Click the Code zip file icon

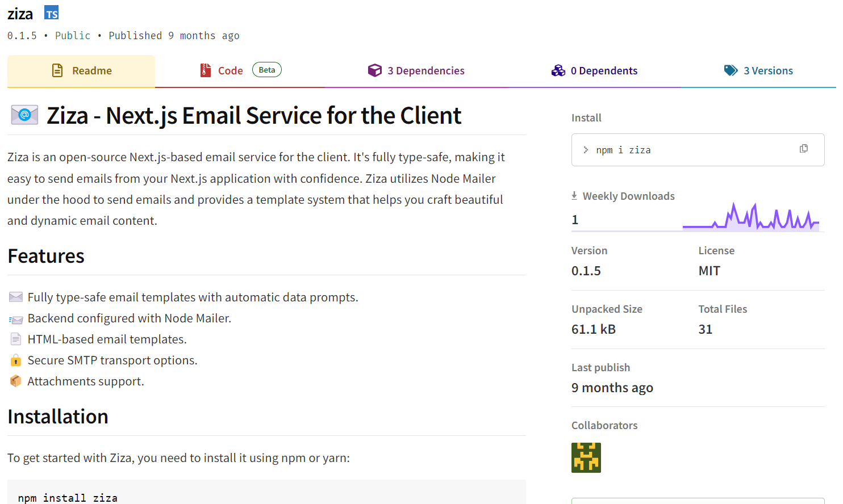pyautogui.click(x=206, y=70)
